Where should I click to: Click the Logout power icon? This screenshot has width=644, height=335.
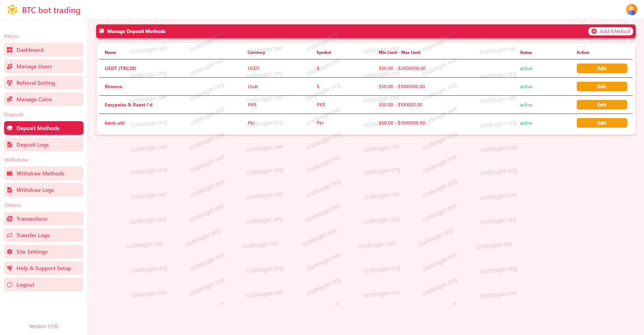tap(10, 285)
